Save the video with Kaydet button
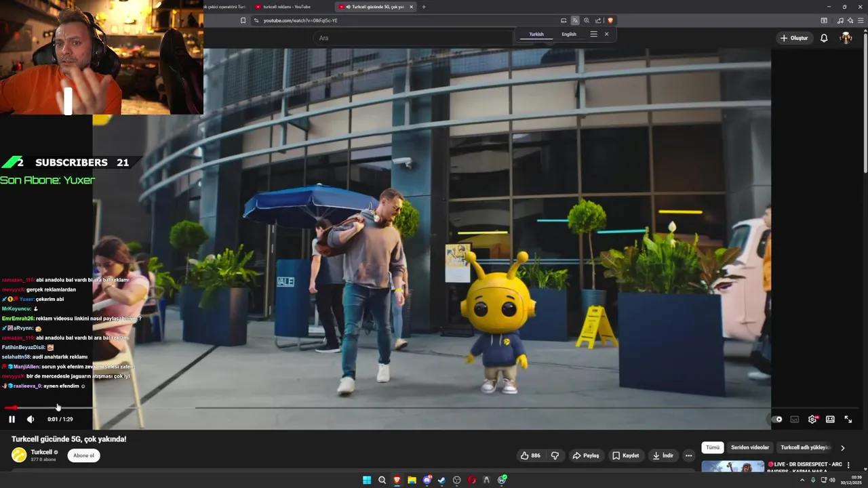Screen dimensions: 868x488 (x=626, y=455)
